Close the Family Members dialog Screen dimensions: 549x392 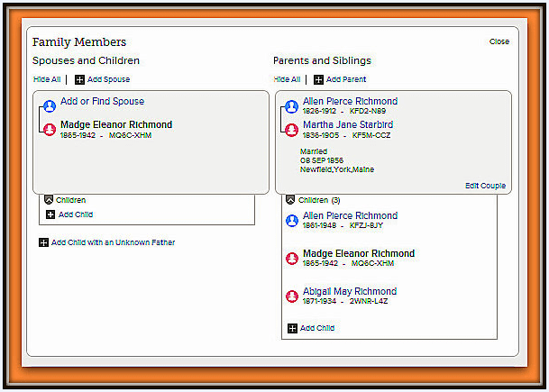click(x=499, y=41)
